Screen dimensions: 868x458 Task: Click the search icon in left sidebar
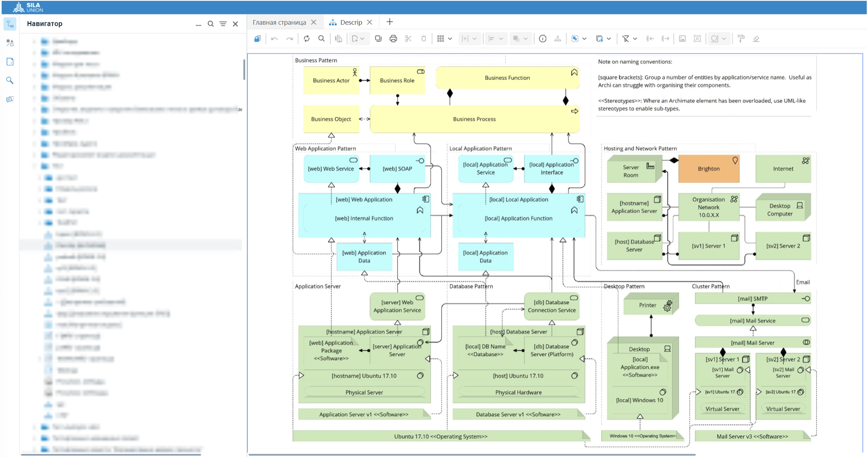click(x=10, y=81)
